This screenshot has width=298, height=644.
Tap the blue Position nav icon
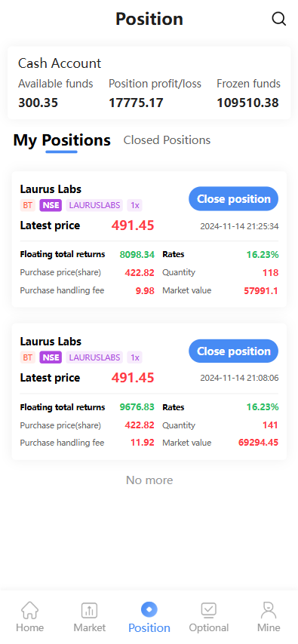149,609
